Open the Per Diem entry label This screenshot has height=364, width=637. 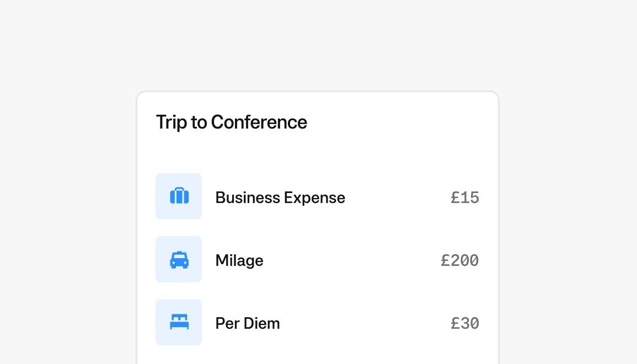(x=248, y=323)
